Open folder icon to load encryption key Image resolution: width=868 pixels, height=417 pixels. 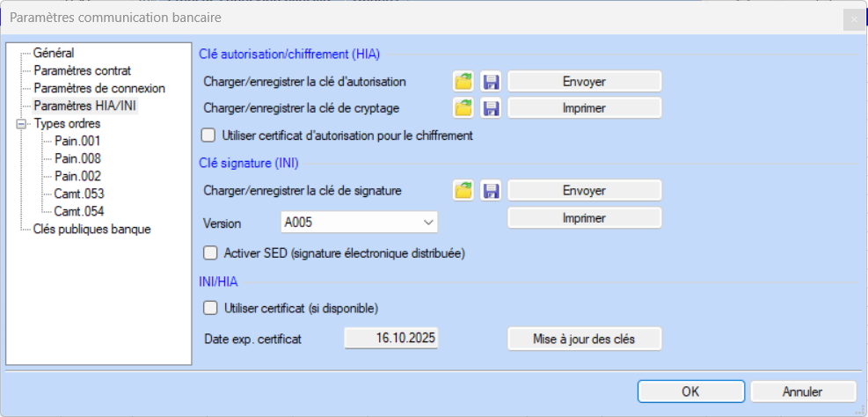(x=463, y=108)
